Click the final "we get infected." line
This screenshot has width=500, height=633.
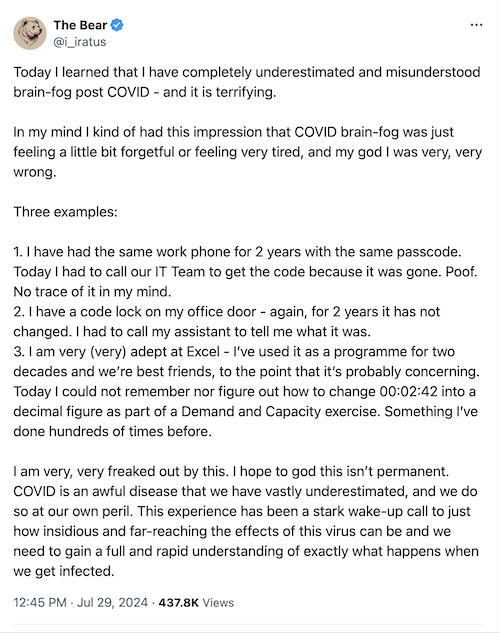(64, 571)
